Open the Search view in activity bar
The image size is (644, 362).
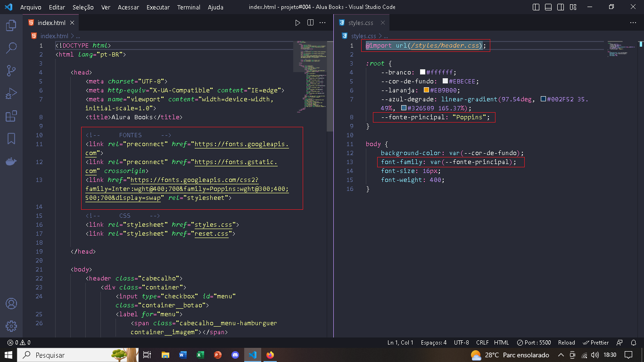[11, 48]
